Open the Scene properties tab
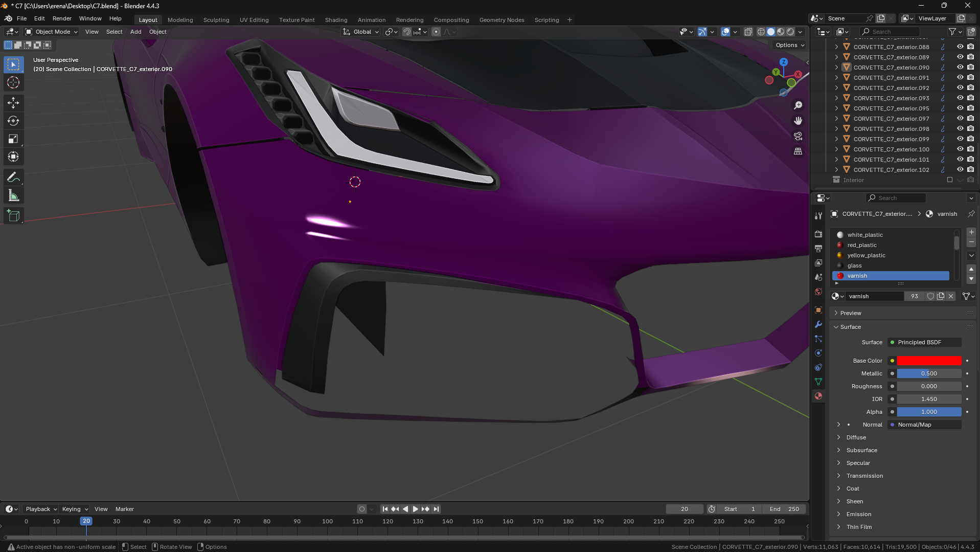980x552 pixels. point(818,277)
